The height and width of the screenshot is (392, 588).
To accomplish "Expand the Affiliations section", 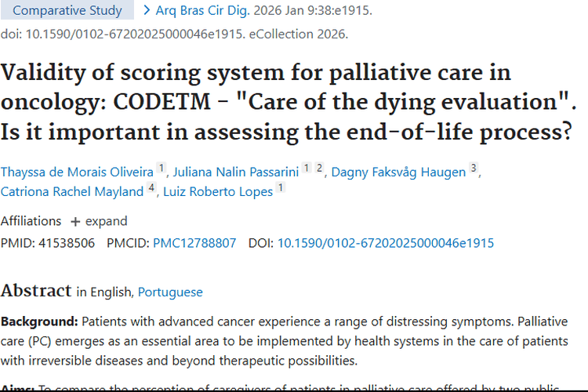I will [x=106, y=221].
